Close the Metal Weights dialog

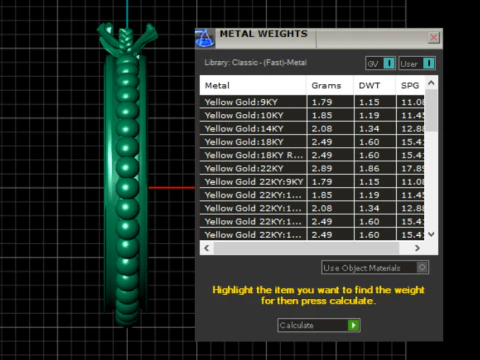433,38
